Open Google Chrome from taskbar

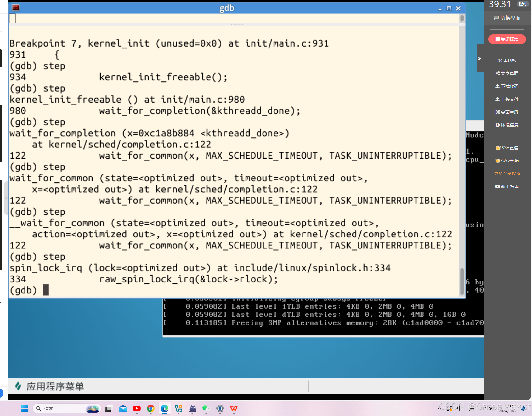tap(151, 408)
